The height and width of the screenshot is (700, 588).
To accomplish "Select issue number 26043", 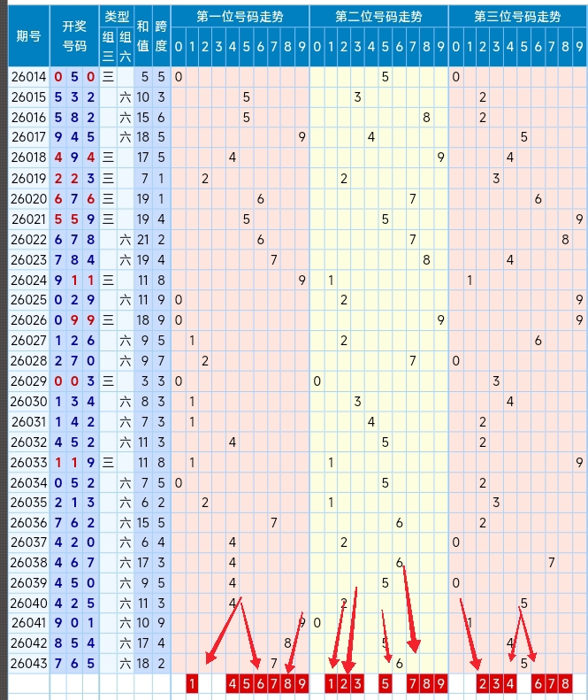I will (x=28, y=664).
